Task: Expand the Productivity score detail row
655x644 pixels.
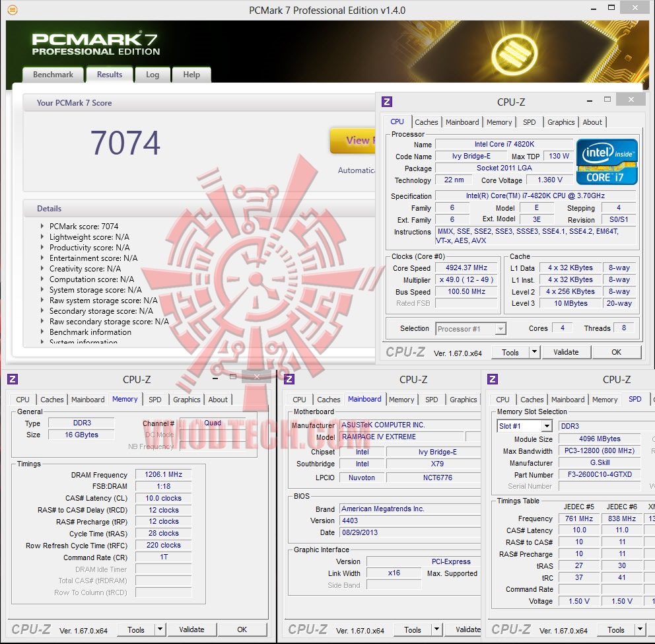Action: click(42, 248)
